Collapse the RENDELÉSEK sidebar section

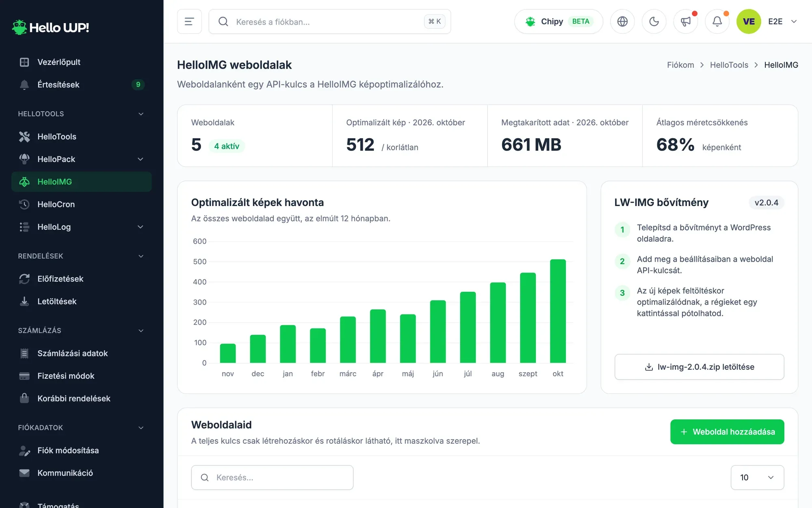point(81,256)
